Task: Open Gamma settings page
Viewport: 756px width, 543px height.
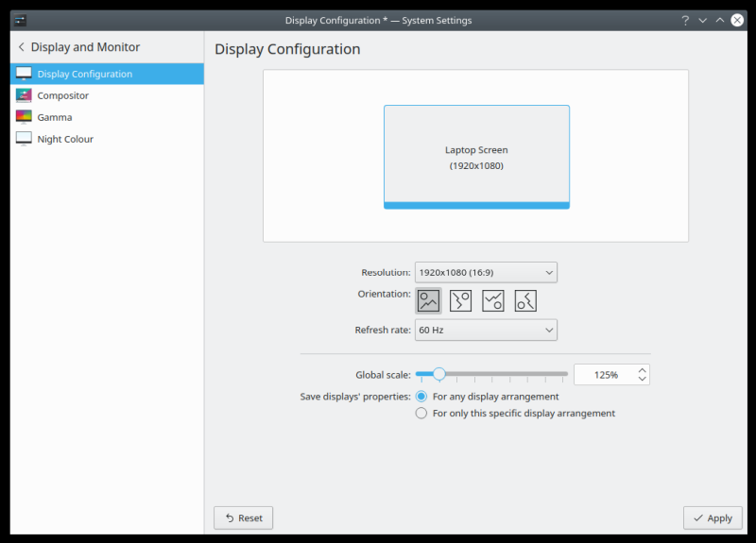Action: pos(107,117)
